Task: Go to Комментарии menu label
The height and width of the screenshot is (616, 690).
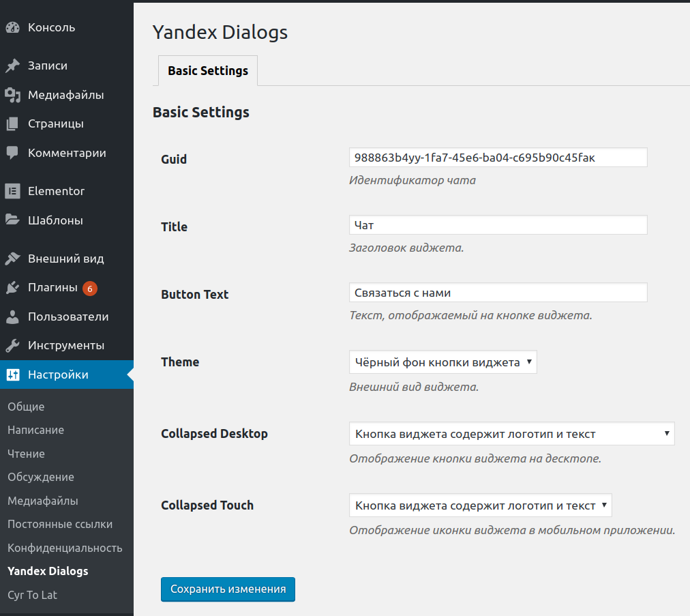Action: [x=67, y=153]
